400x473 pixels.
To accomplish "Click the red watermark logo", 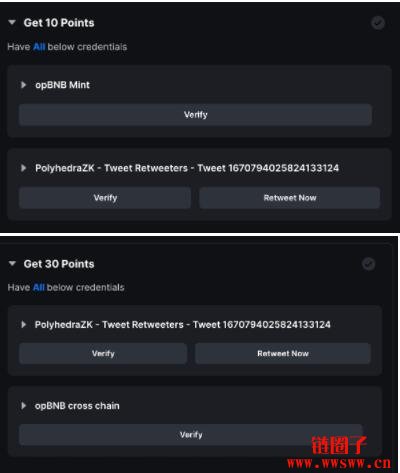I will tap(339, 445).
